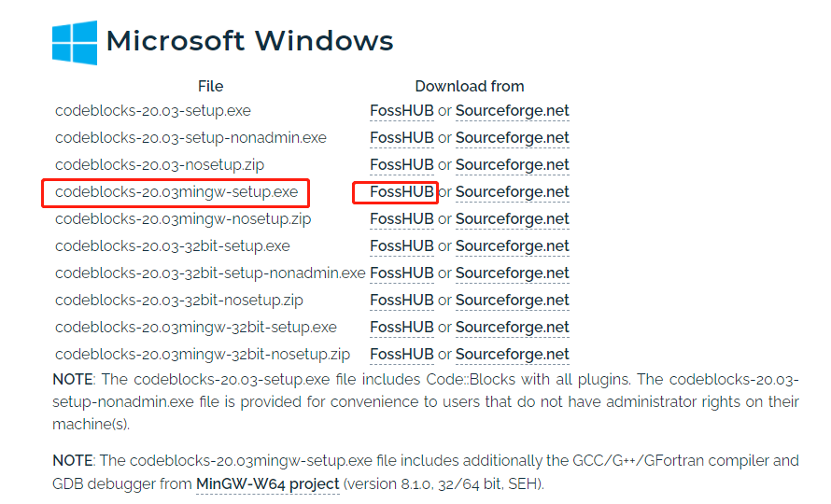The width and height of the screenshot is (831, 504).
Task: Choose Sourceforge.net for codeblocks-20.03mingw-nosetup.zip
Action: tap(512, 219)
